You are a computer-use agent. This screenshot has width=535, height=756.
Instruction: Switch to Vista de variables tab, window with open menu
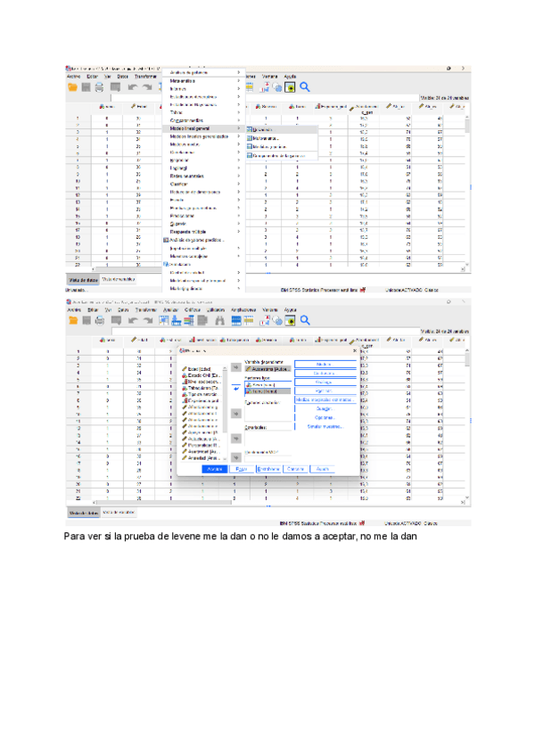pos(119,279)
